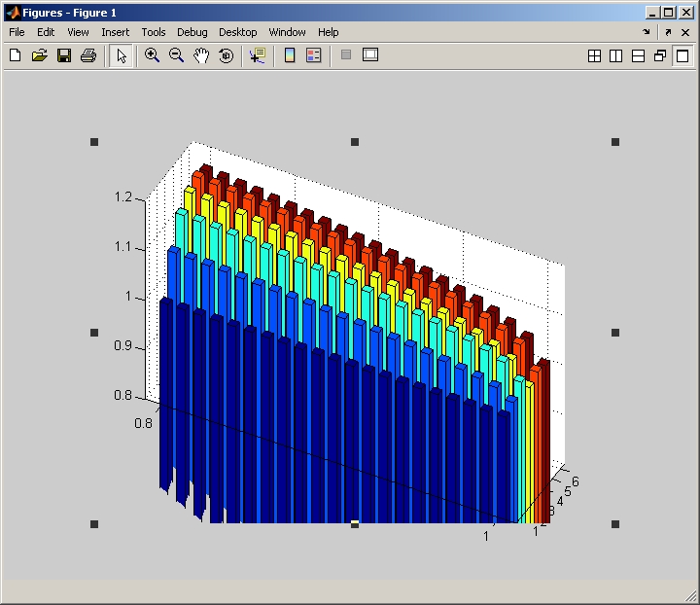Open the Tools menu

pos(154,32)
